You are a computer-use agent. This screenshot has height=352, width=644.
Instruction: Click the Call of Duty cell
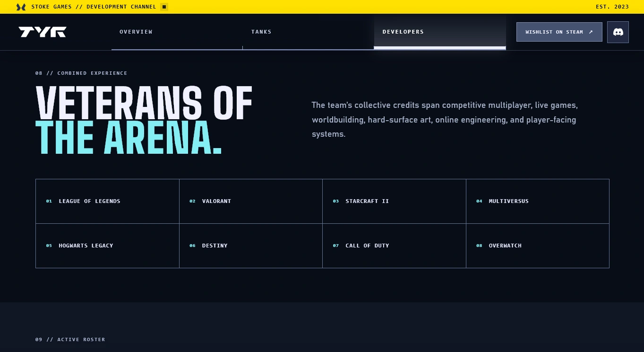(x=394, y=246)
